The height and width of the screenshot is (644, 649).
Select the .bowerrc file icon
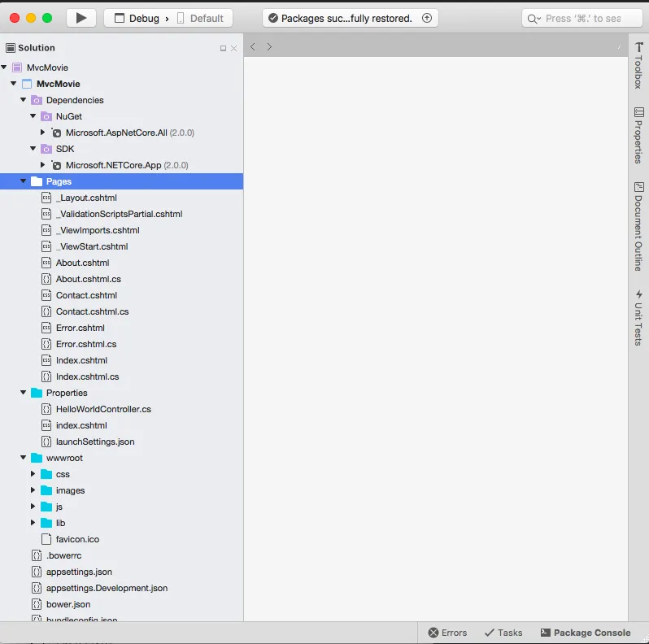pyautogui.click(x=37, y=555)
